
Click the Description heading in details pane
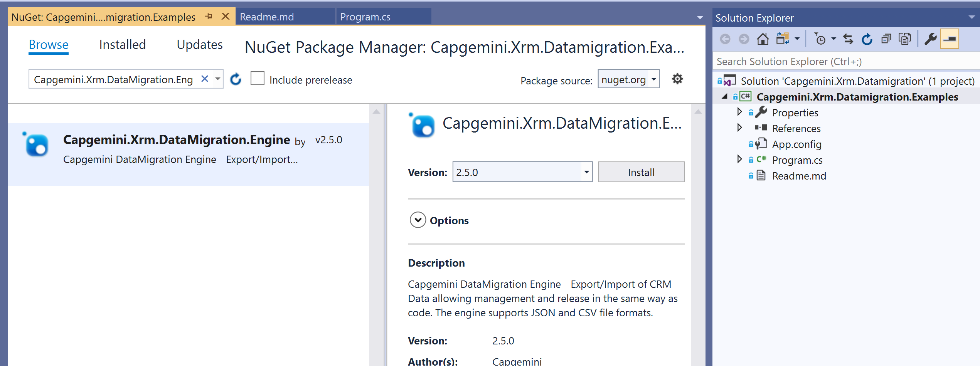(x=436, y=263)
